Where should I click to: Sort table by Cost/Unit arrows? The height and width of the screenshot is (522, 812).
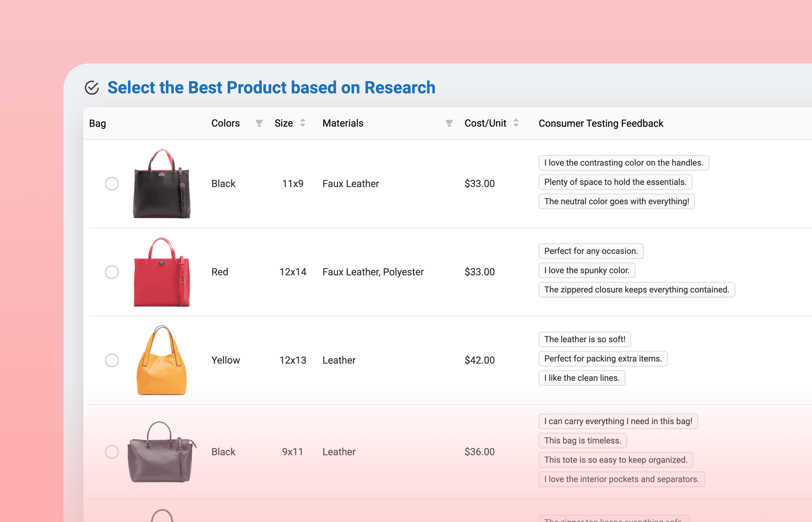tap(516, 123)
